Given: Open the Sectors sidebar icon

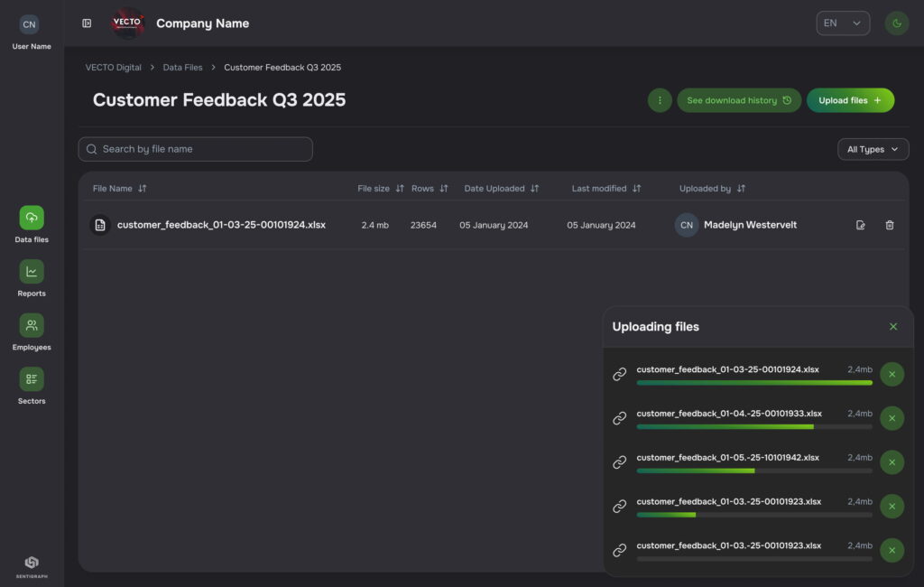Looking at the screenshot, I should tap(32, 379).
